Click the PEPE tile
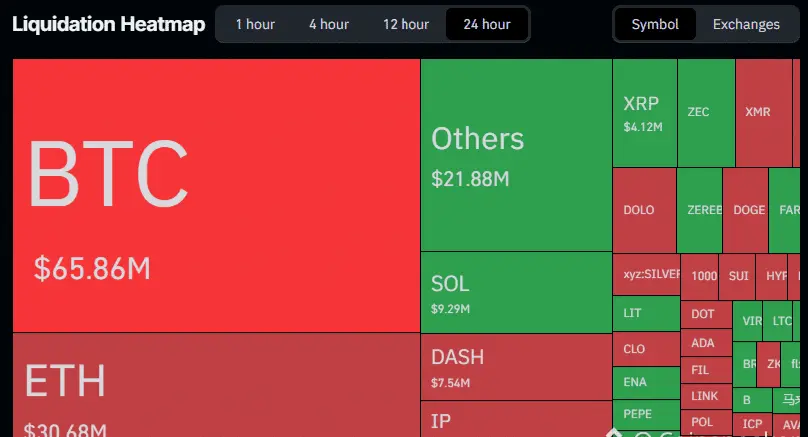This screenshot has width=808, height=437. [x=644, y=413]
